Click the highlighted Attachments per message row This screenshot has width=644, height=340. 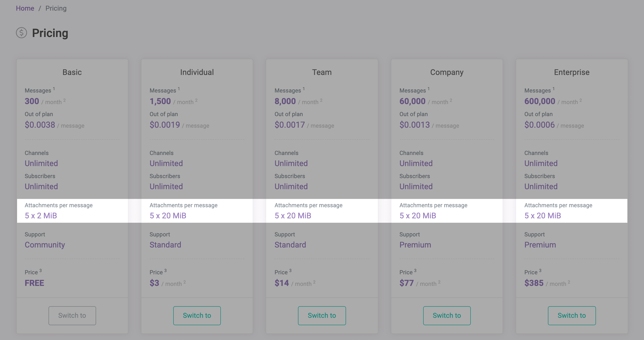click(x=322, y=211)
